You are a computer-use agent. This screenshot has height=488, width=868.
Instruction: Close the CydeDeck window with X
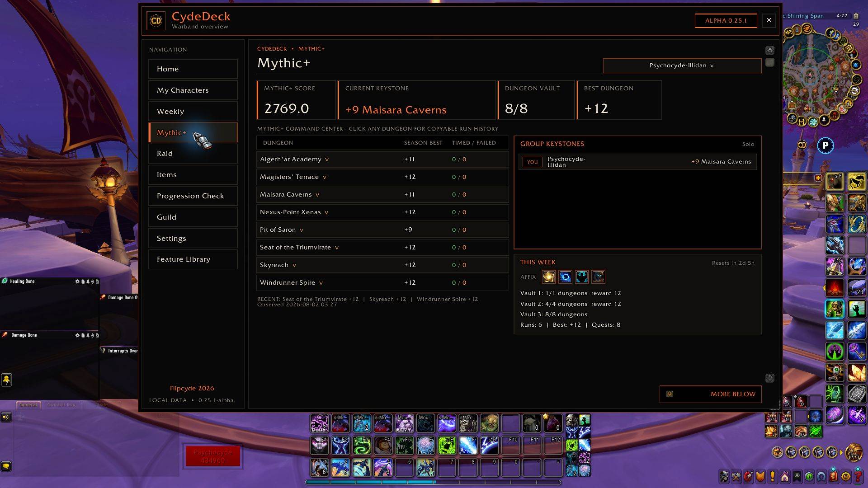tap(769, 20)
